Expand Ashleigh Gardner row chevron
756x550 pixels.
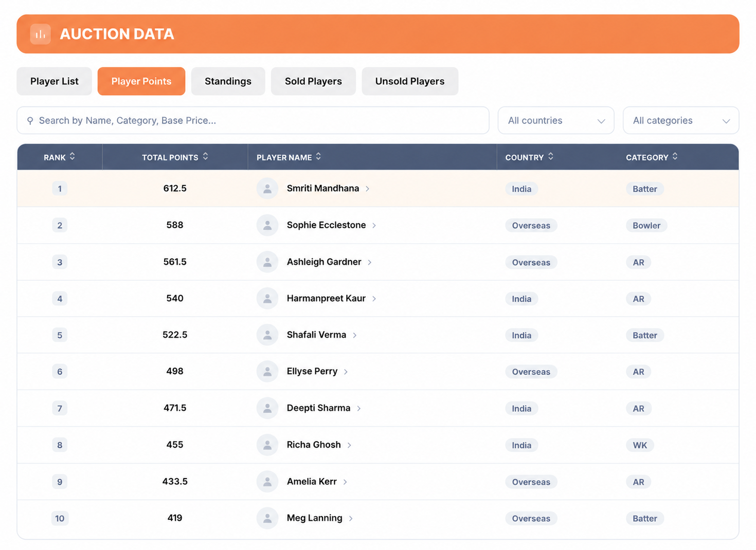370,262
